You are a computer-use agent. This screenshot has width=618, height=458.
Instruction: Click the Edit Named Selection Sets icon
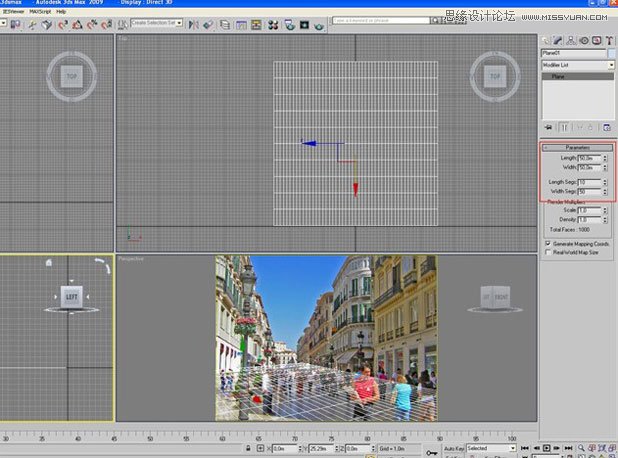(123, 25)
